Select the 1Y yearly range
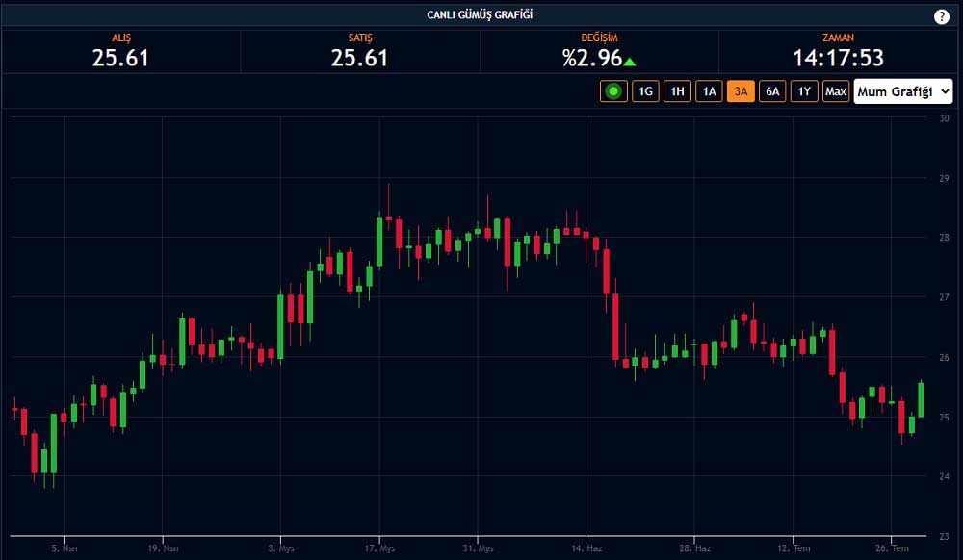Image resolution: width=963 pixels, height=560 pixels. (804, 91)
